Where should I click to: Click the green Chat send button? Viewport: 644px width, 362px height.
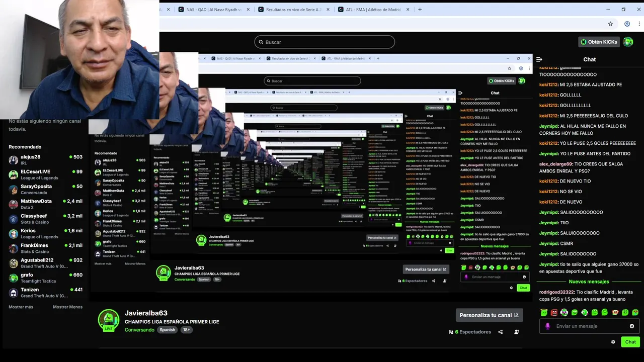(630, 342)
